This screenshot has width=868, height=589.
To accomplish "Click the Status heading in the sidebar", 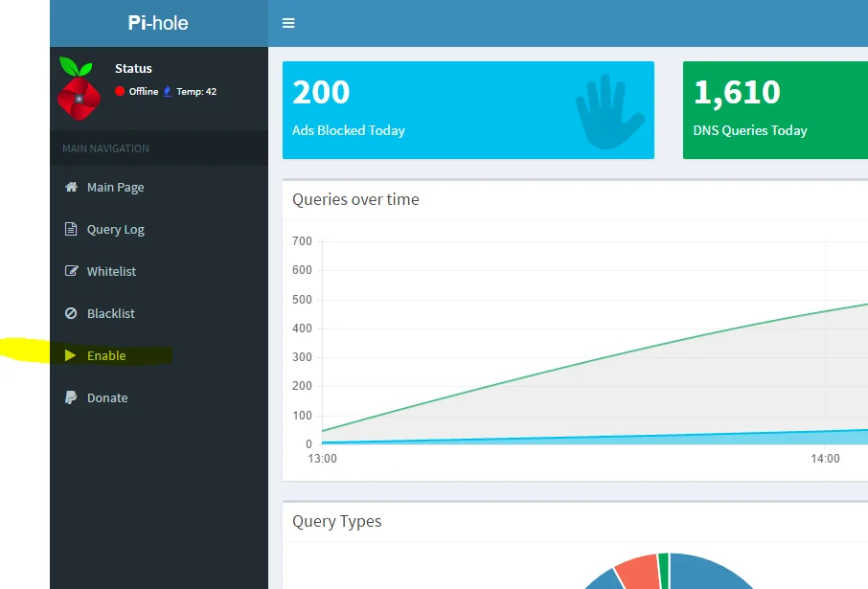I will click(133, 68).
